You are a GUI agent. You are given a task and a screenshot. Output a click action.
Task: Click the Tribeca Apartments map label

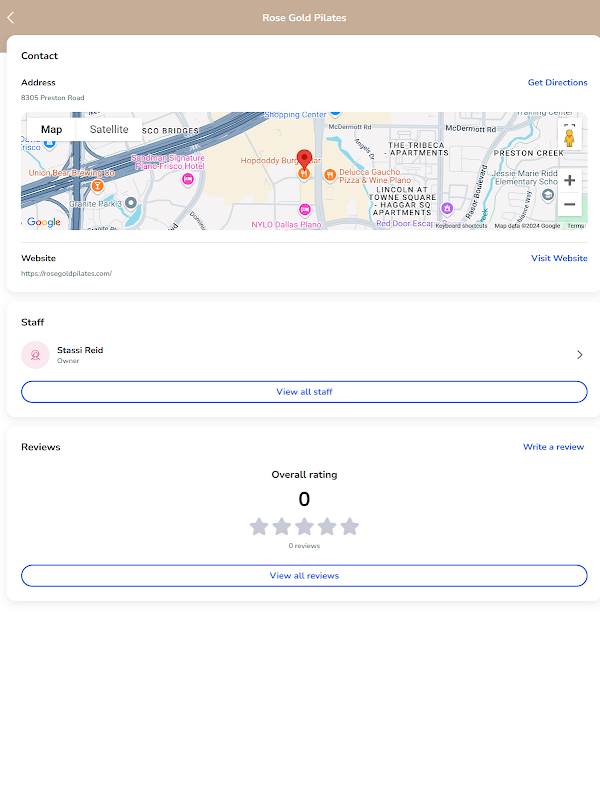point(417,149)
